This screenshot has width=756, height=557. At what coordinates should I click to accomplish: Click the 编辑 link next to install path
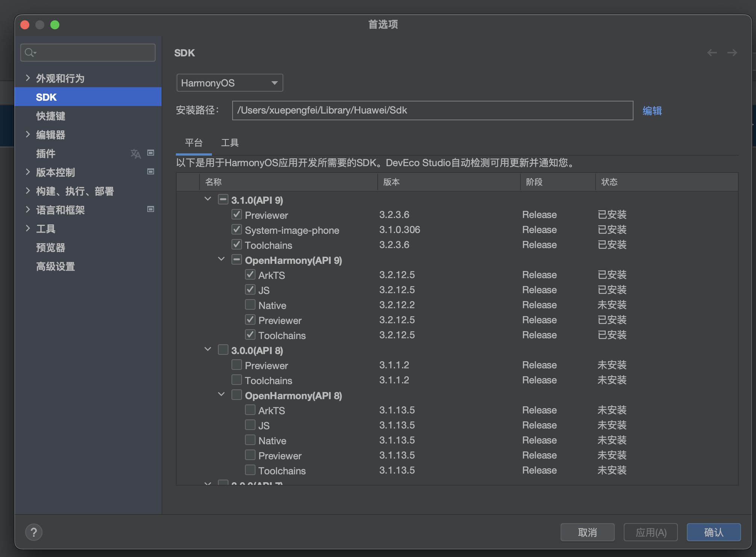pos(652,110)
